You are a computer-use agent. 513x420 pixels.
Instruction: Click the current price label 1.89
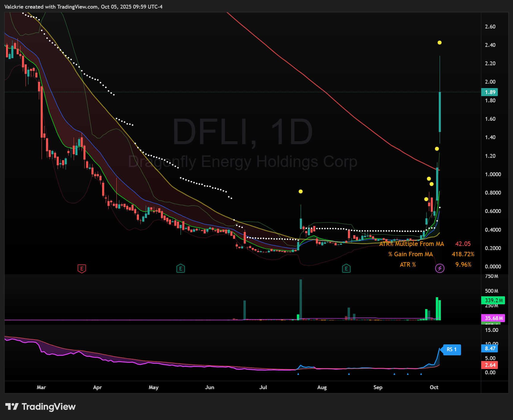coord(490,92)
